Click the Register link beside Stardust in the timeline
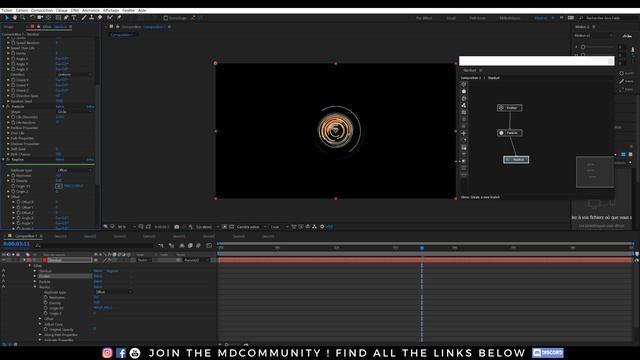 (x=112, y=271)
